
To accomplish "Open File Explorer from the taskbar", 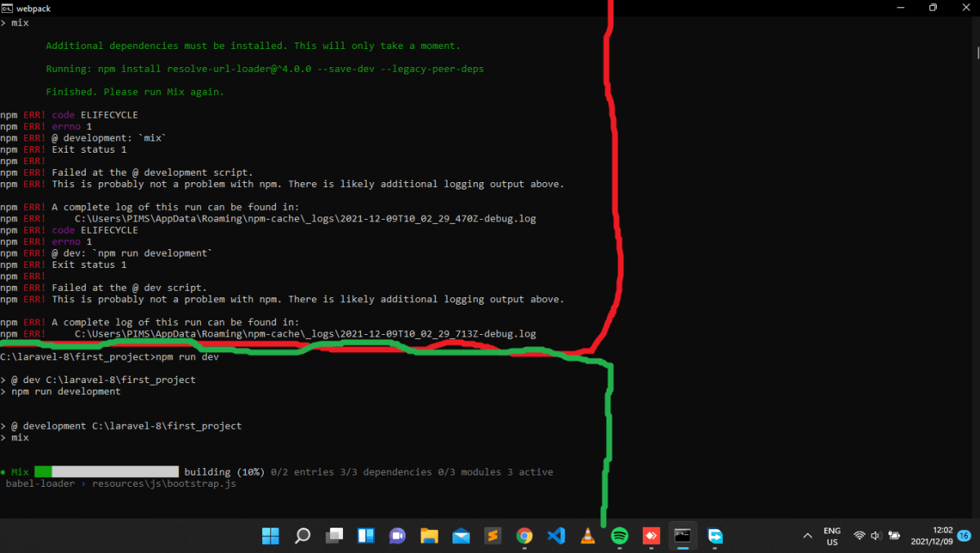I will point(429,536).
